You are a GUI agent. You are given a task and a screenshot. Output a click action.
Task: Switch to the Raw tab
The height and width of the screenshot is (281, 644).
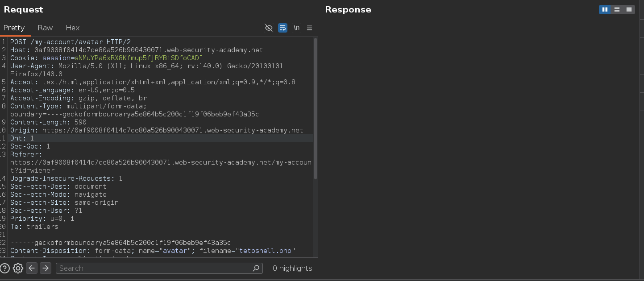click(x=45, y=28)
